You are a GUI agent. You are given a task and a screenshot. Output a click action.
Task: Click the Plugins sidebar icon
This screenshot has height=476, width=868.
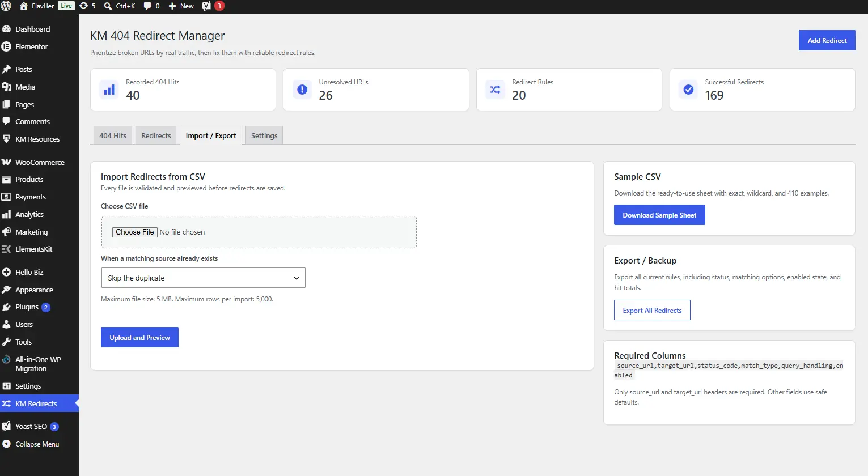[x=7, y=307]
